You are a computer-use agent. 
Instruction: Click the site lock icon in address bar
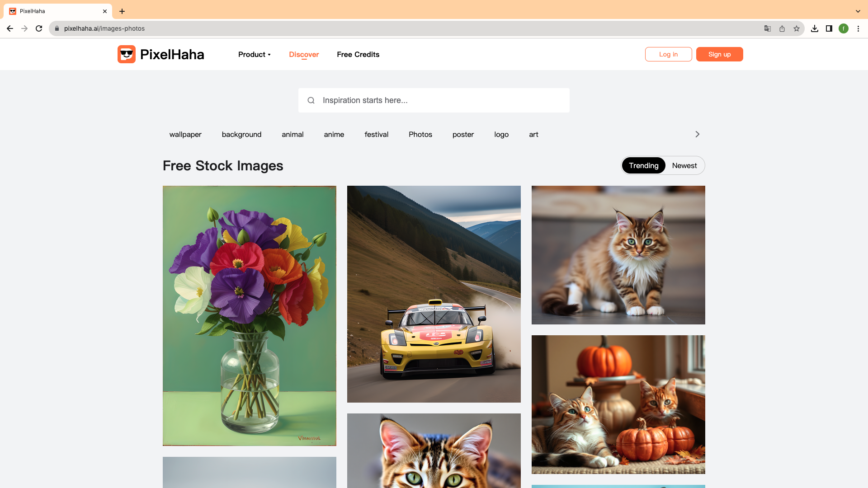point(57,28)
